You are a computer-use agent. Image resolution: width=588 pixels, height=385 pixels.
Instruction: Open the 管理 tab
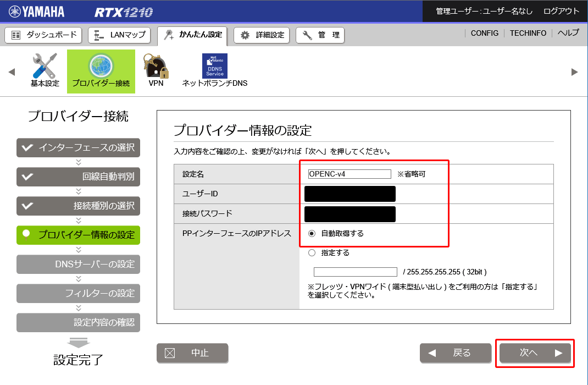coord(320,35)
